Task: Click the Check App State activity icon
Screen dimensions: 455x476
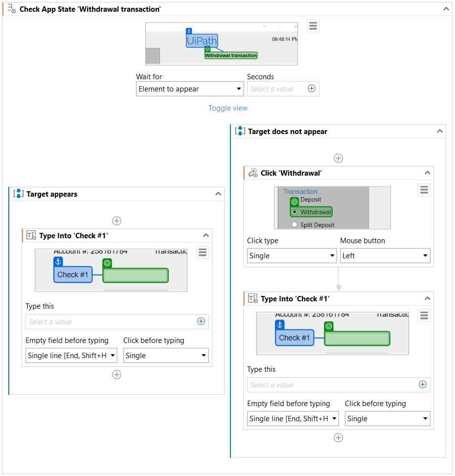Action: 11,9
